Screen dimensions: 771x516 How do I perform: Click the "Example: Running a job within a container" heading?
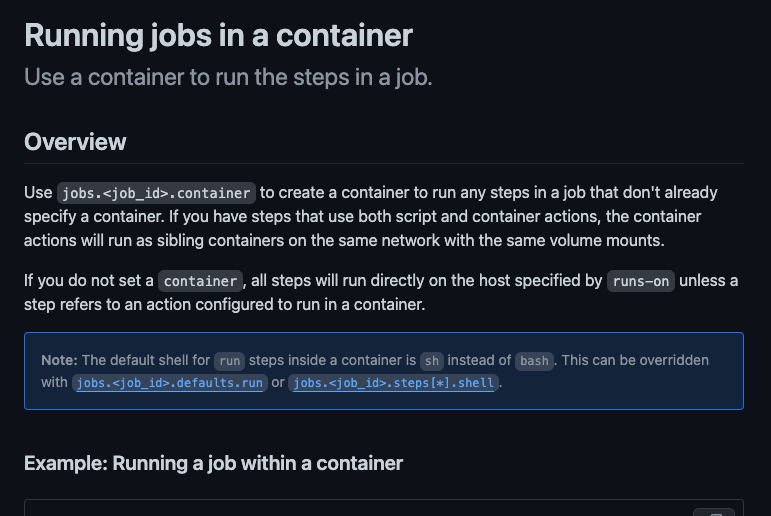point(213,463)
